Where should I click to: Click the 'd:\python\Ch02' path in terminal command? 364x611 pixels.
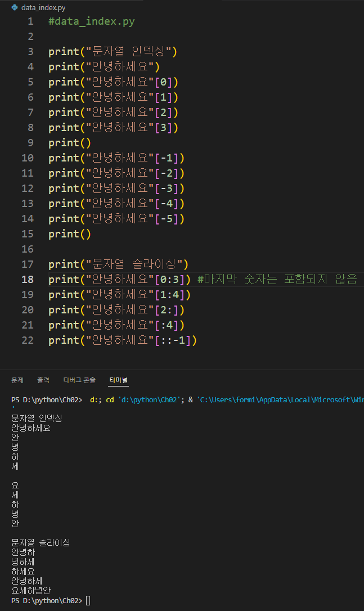click(149, 400)
